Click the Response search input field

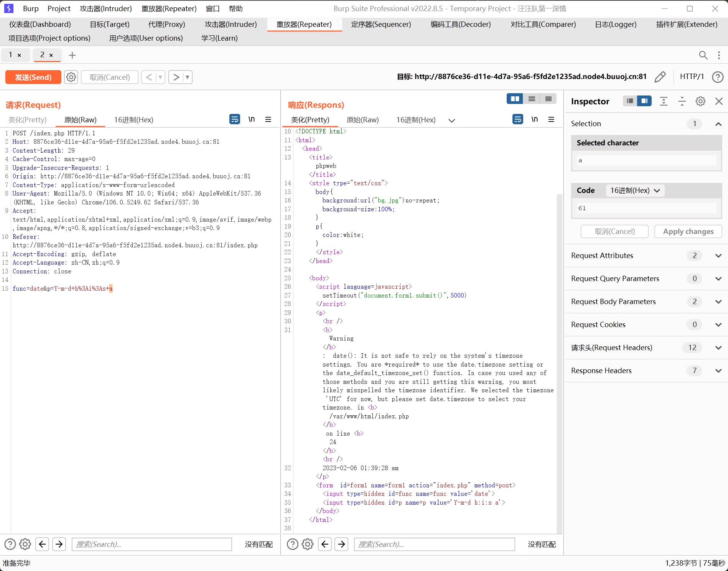tap(434, 544)
